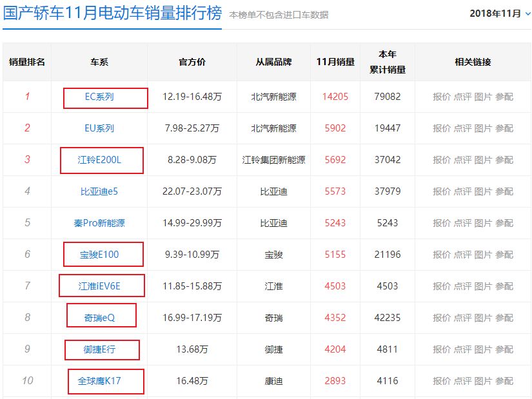The width and height of the screenshot is (532, 399).
Task: Click 报价 in the 比亚迪e5 row
Action: 442,191
